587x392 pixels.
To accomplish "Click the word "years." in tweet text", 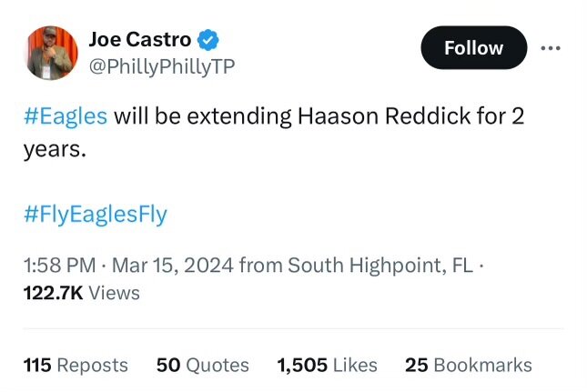I will [56, 148].
